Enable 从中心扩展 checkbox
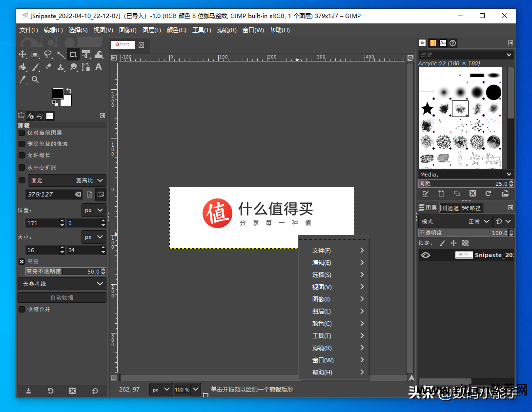This screenshot has height=412, width=532. click(21, 167)
